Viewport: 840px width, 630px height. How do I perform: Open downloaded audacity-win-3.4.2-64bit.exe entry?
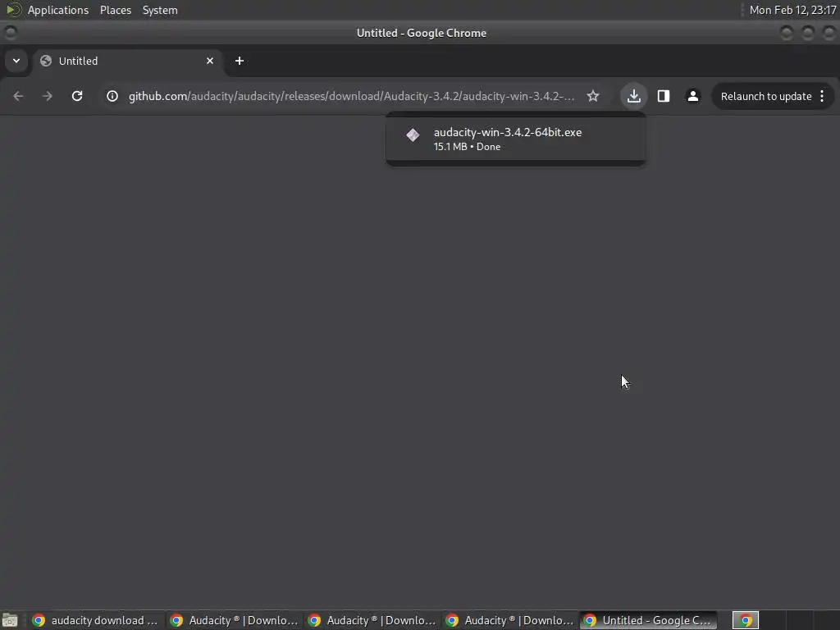tap(515, 139)
